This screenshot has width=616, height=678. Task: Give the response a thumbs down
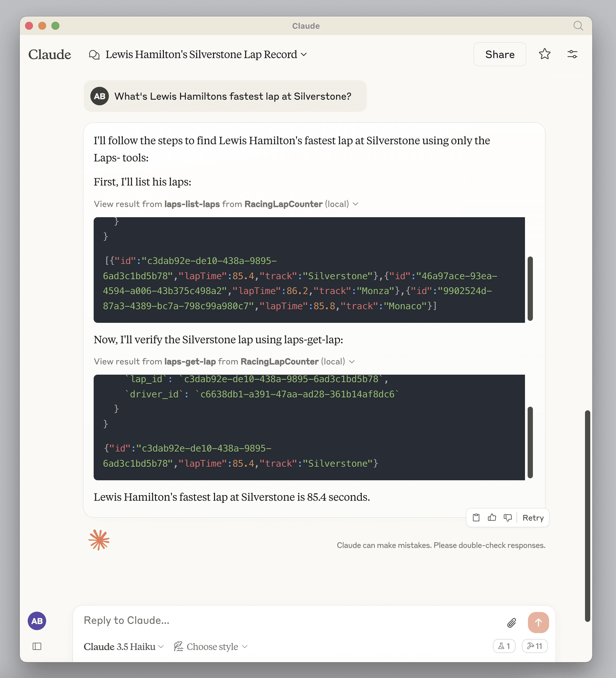click(x=508, y=518)
